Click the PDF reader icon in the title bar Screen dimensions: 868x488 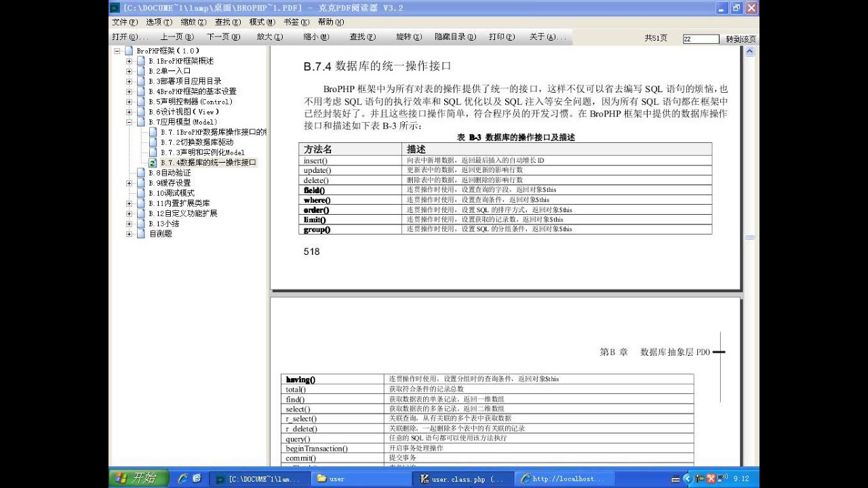(115, 8)
